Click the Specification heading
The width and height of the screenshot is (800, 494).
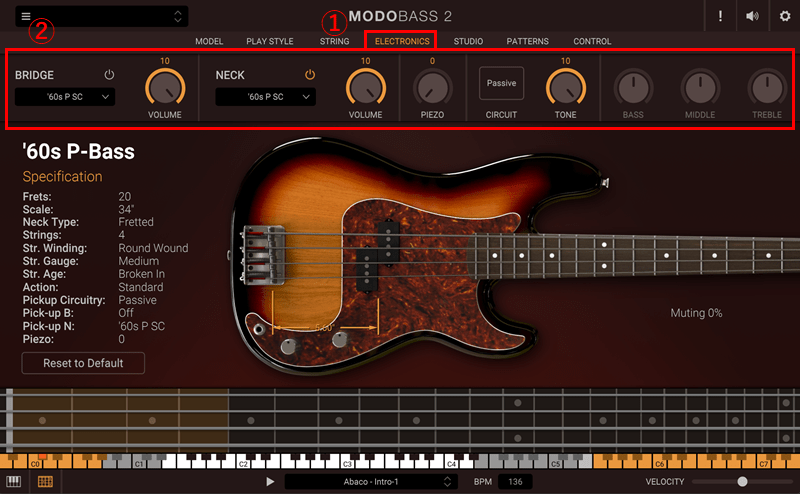(62, 177)
